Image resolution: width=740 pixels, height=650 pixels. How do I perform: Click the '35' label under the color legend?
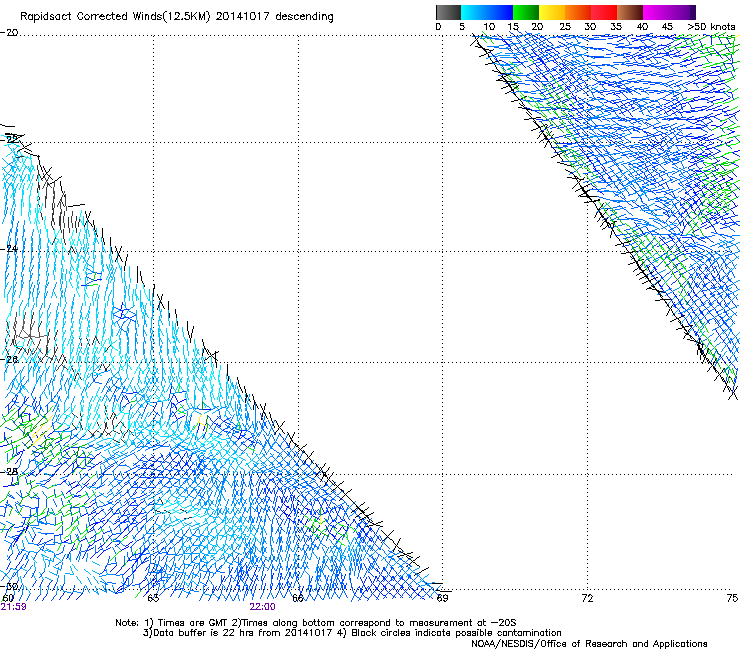pos(616,27)
